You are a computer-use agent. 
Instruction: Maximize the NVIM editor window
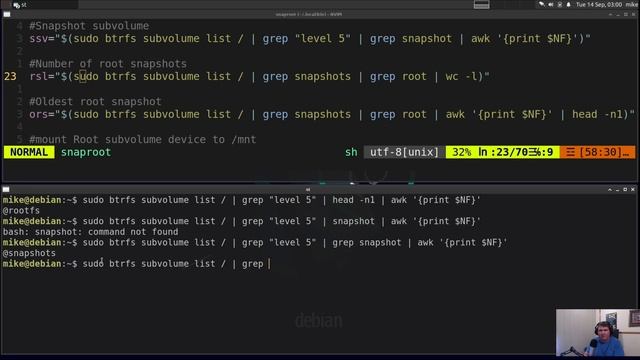click(626, 14)
